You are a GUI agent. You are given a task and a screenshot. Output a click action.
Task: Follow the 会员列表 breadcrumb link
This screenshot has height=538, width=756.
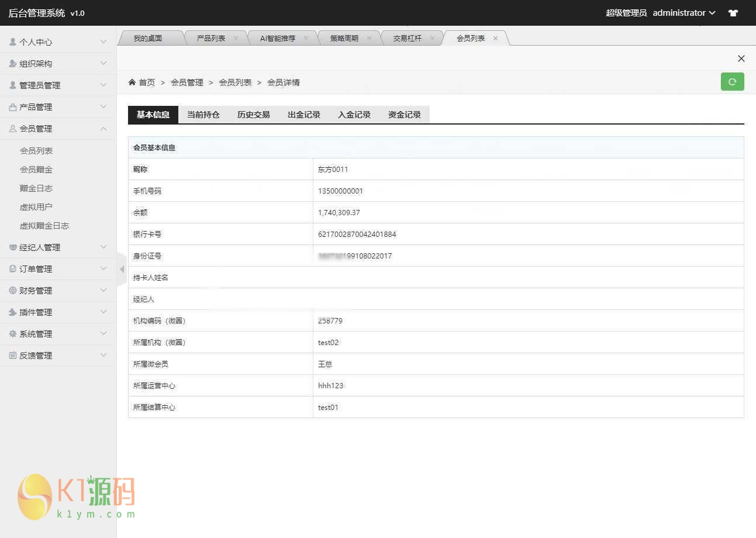click(235, 82)
